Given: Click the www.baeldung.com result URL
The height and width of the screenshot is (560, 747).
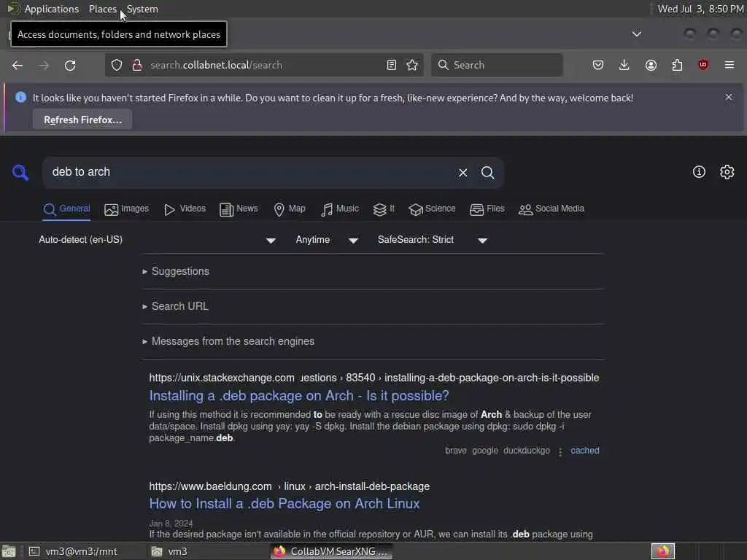Looking at the screenshot, I should click(289, 486).
